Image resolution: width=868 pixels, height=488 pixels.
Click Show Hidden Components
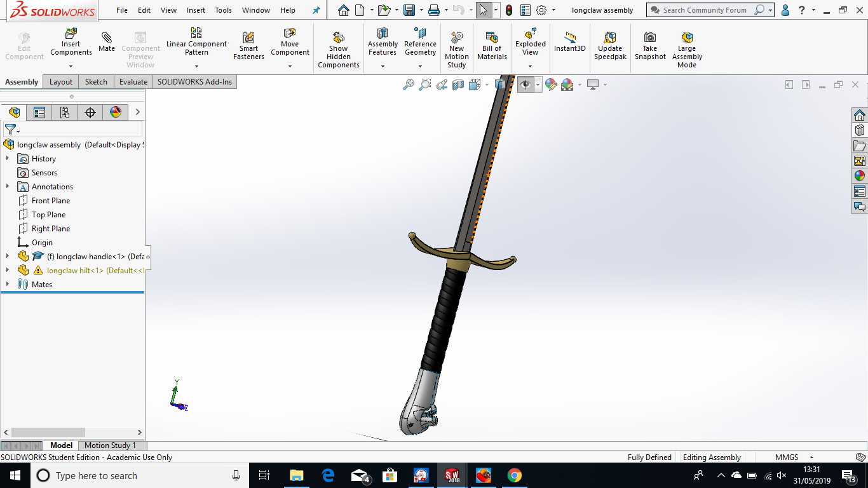tap(339, 50)
